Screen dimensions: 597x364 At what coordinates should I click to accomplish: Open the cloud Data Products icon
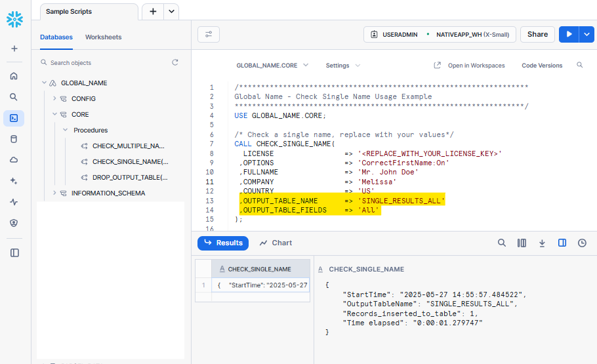(x=14, y=160)
